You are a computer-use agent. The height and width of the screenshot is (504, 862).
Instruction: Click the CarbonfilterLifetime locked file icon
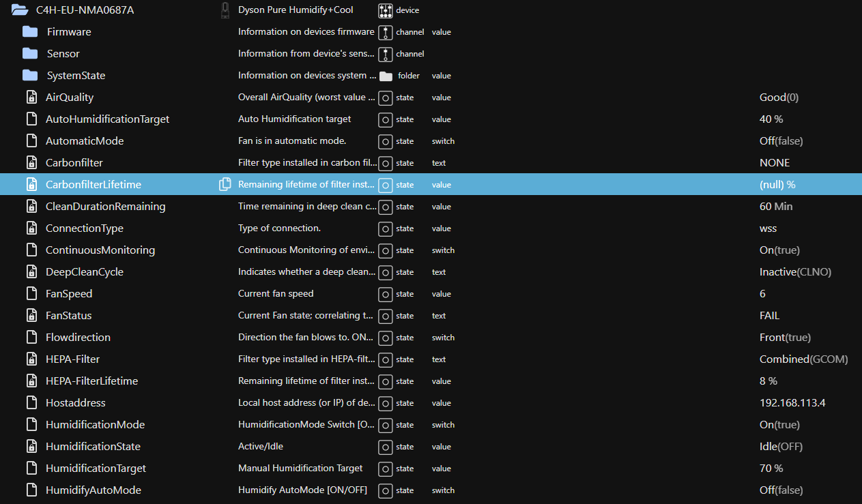31,185
